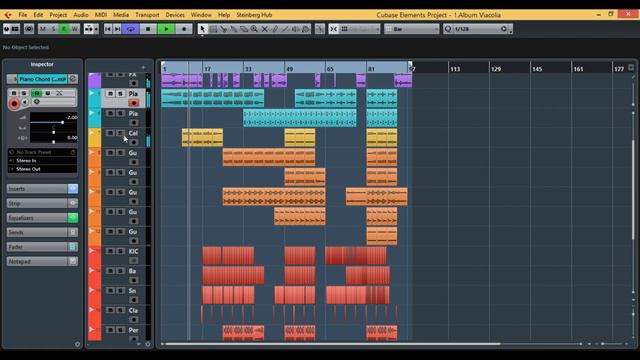This screenshot has height=360, width=640.
Task: Open the File menu
Action: coord(23,15)
